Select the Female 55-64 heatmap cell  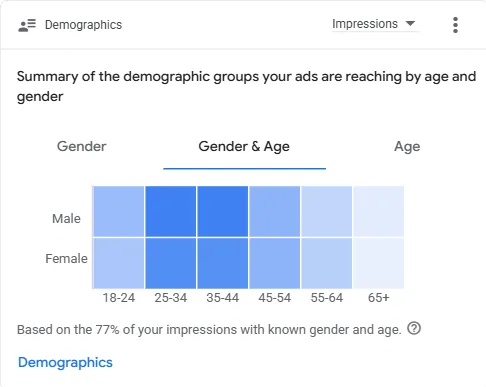coord(327,263)
